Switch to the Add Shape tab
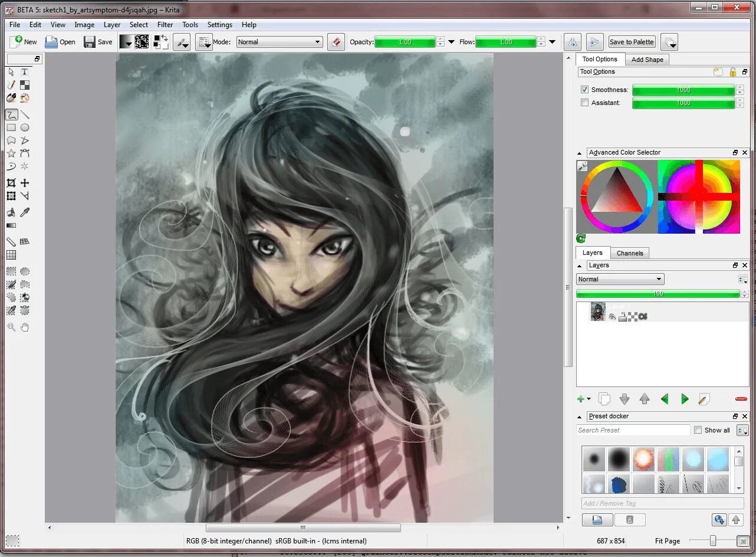This screenshot has width=756, height=557. click(647, 60)
